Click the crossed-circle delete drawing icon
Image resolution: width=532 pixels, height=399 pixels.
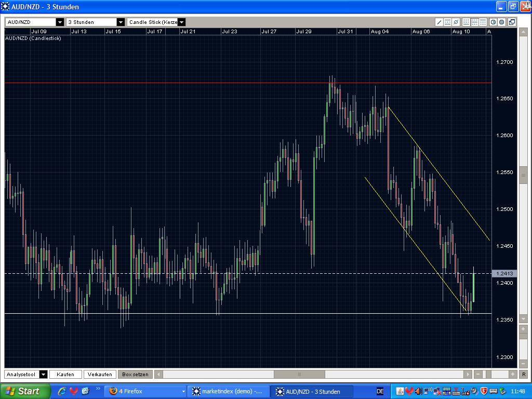pos(456,22)
